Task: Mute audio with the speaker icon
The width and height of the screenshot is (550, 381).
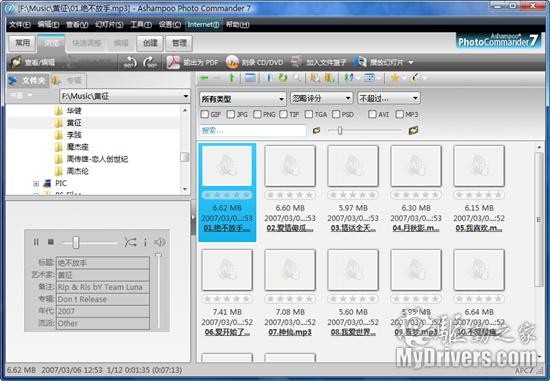Action: (x=160, y=242)
